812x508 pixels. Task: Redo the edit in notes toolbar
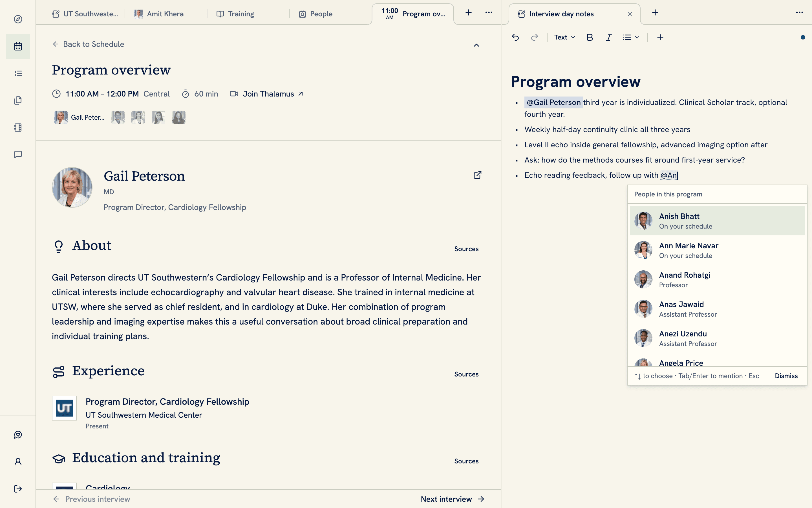click(535, 37)
